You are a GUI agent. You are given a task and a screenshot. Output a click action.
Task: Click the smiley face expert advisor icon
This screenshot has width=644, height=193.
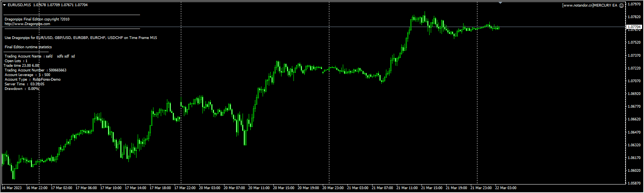coord(621,5)
